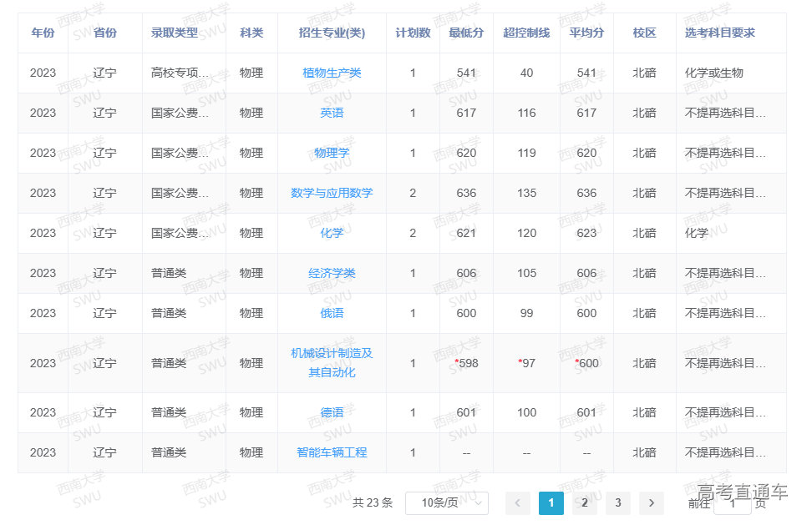Open the 物理学 major link
Image resolution: width=812 pixels, height=525 pixels.
click(332, 154)
